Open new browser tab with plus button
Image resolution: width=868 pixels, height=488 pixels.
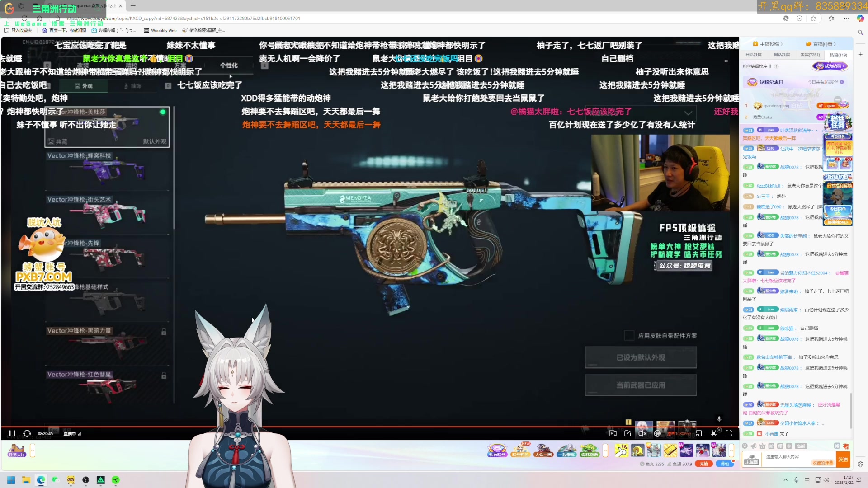pyautogui.click(x=133, y=6)
